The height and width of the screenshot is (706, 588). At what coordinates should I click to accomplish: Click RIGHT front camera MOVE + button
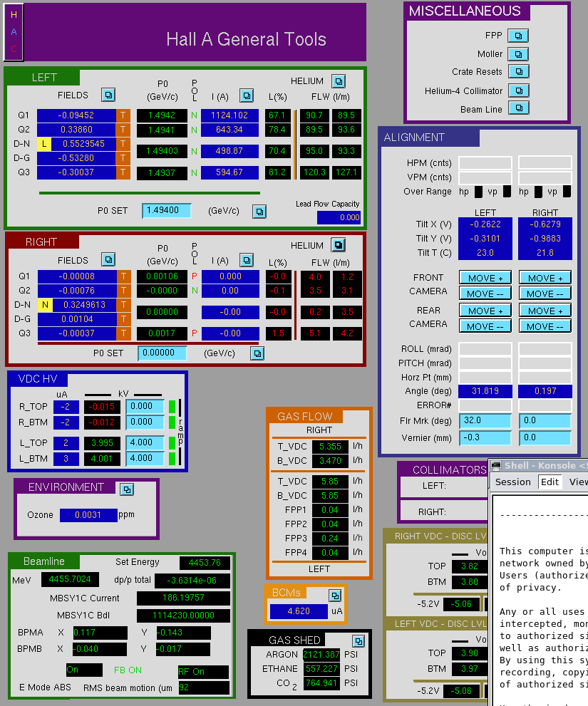click(545, 278)
